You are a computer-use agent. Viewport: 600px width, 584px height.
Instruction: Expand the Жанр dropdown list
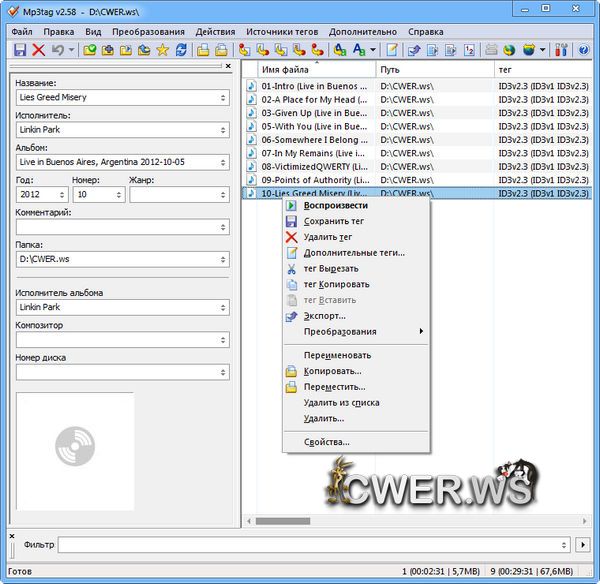click(222, 195)
